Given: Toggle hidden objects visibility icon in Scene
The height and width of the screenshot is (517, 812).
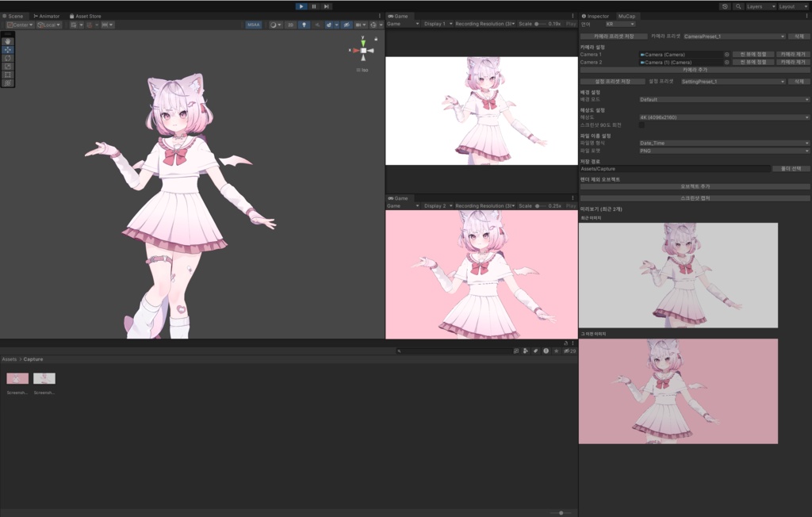Looking at the screenshot, I should pos(347,25).
